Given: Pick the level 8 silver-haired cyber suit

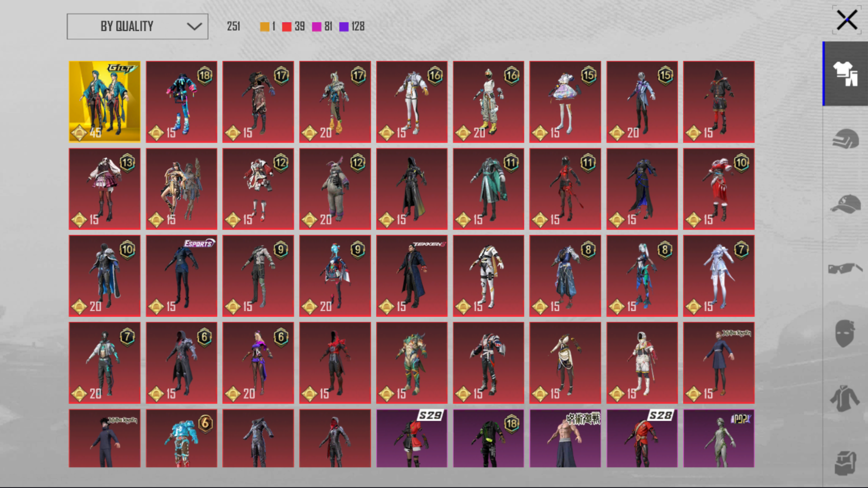Looking at the screenshot, I should 642,276.
